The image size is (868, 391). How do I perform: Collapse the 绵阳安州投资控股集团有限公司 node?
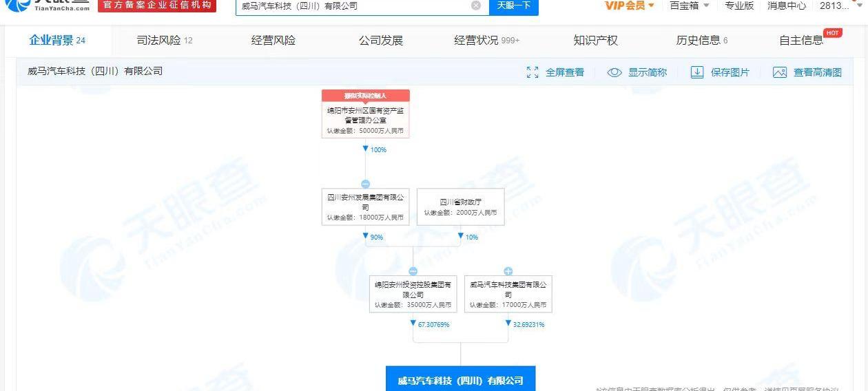413,271
